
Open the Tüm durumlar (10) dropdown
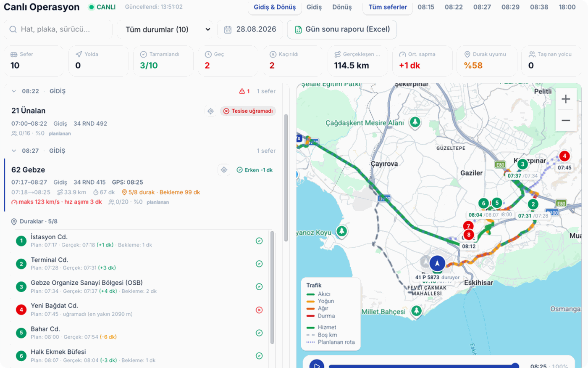[x=165, y=29]
